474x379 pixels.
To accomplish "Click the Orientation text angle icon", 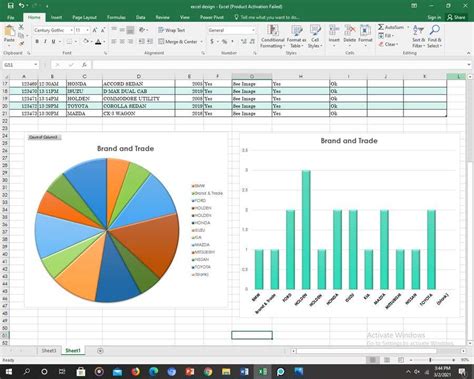I will click(x=142, y=30).
